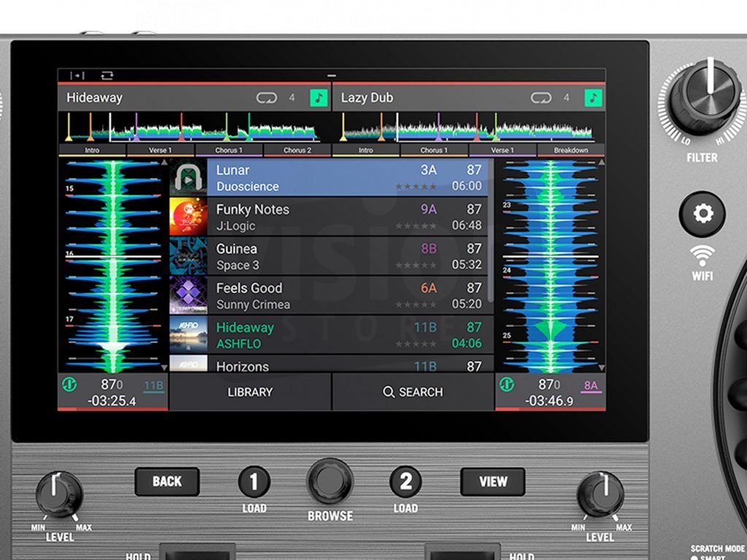The height and width of the screenshot is (560, 747).
Task: Tap the Hideaway deck title
Action: click(x=94, y=98)
